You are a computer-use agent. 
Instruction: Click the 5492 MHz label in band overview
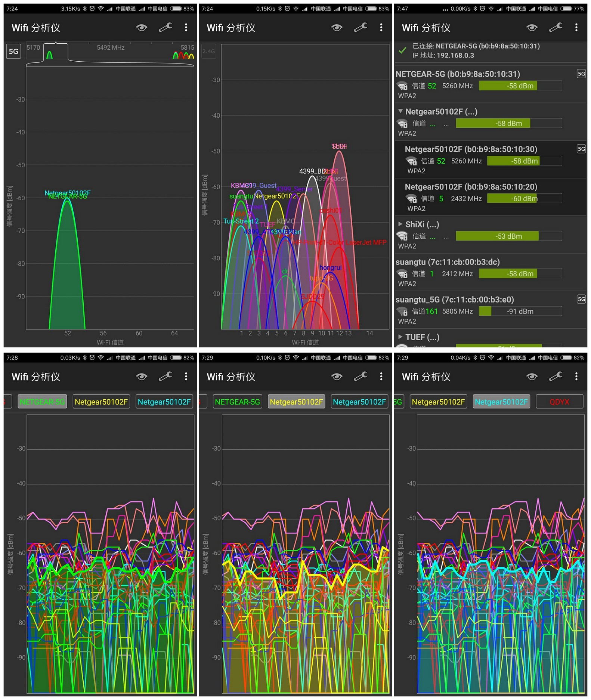point(111,47)
